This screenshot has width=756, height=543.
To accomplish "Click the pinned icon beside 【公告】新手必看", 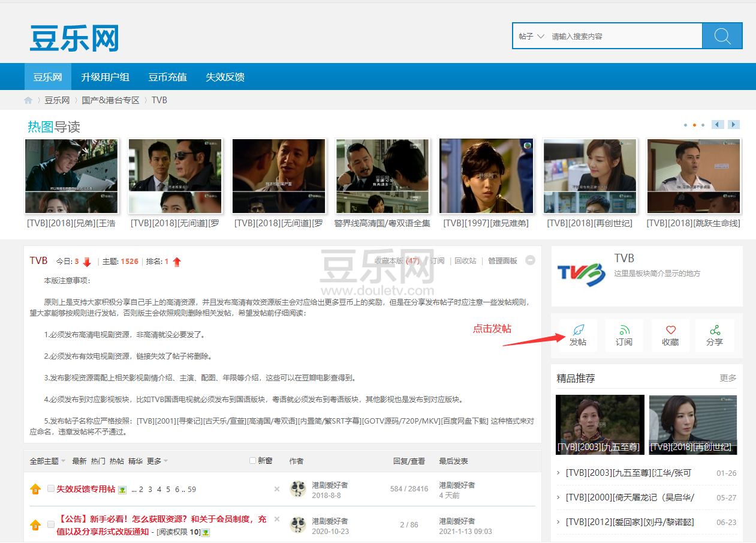I will click(x=35, y=525).
